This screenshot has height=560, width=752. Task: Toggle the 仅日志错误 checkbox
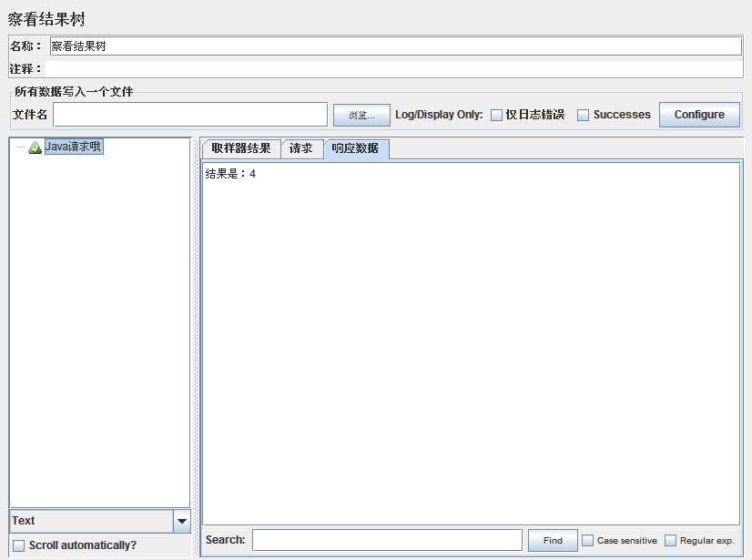pyautogui.click(x=496, y=115)
